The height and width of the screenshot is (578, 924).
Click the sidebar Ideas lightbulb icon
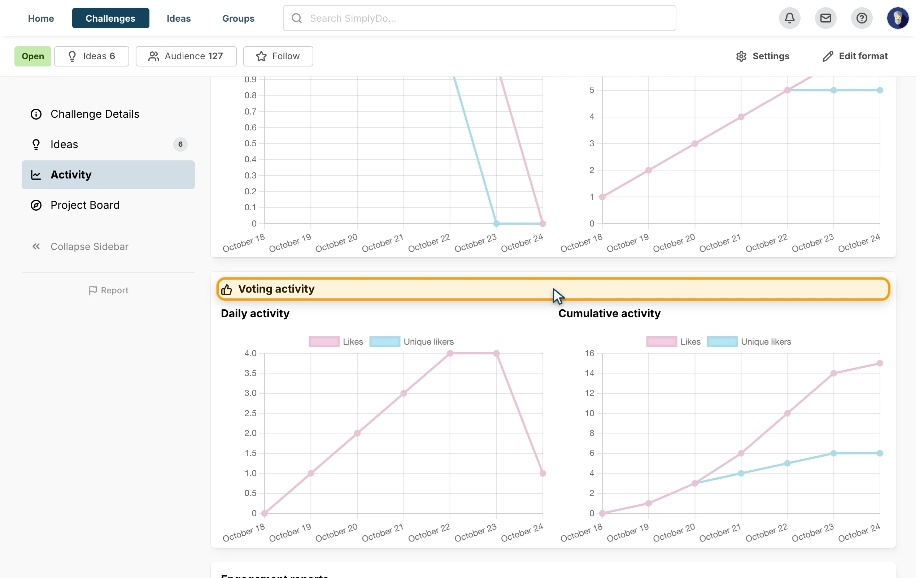pyautogui.click(x=36, y=144)
